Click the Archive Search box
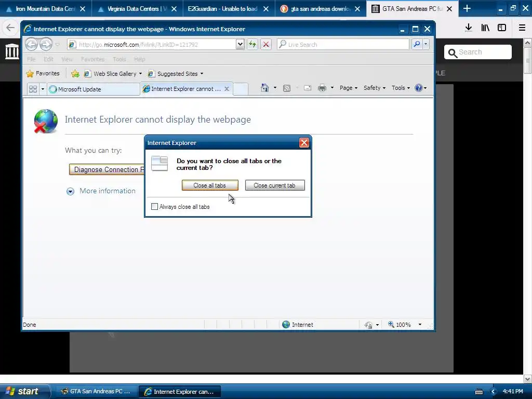Image resolution: width=532 pixels, height=399 pixels. [x=478, y=52]
